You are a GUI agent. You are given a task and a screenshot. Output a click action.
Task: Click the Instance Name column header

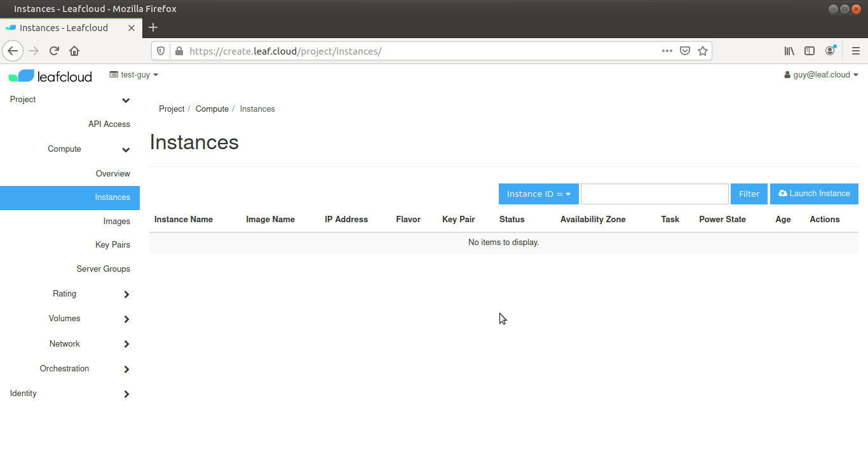point(184,220)
